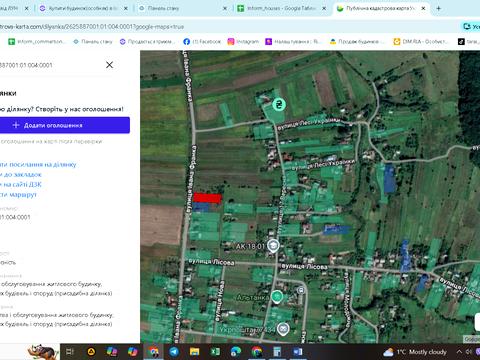Open Word from the taskbar
This screenshot has height=360, width=480.
coord(298,352)
